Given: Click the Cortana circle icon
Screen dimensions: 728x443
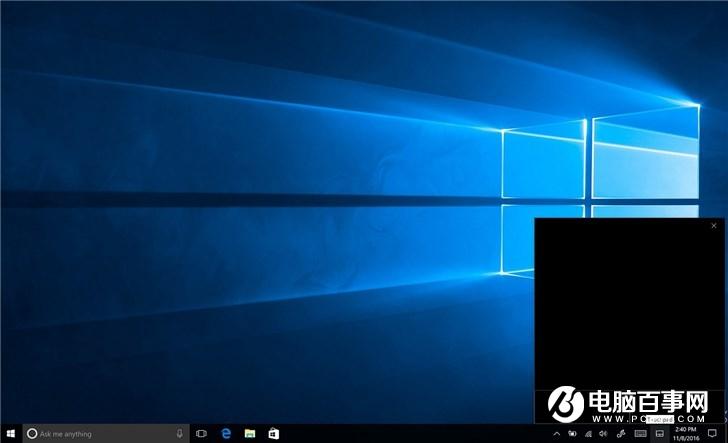Looking at the screenshot, I should [x=32, y=434].
